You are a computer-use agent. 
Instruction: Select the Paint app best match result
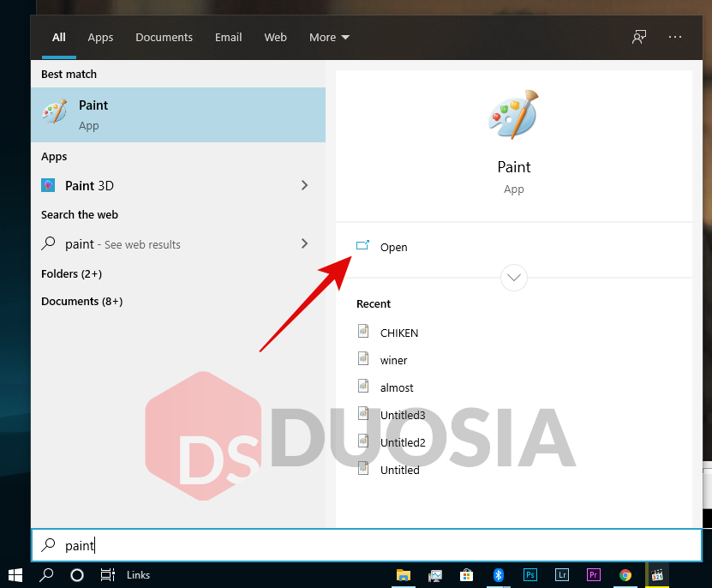(178, 115)
